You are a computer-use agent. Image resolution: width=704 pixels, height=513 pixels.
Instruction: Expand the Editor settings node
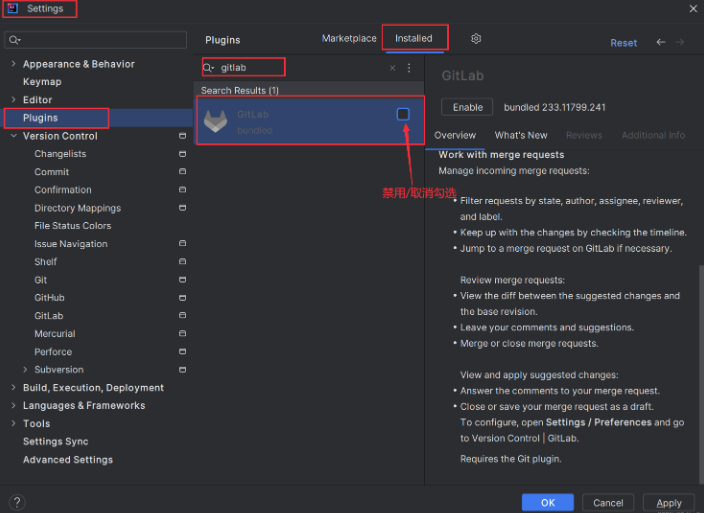[13, 100]
